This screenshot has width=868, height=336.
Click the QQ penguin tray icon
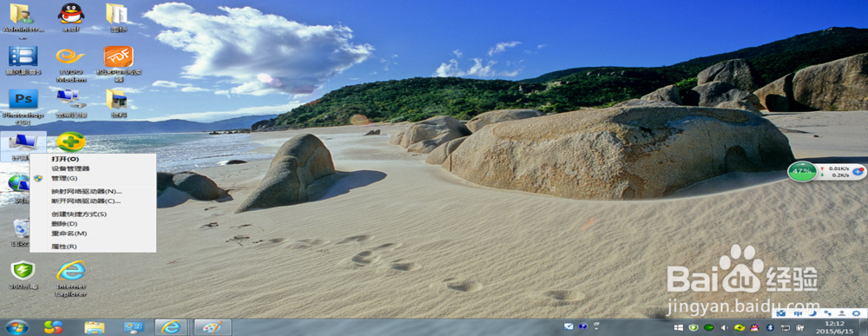point(755,327)
